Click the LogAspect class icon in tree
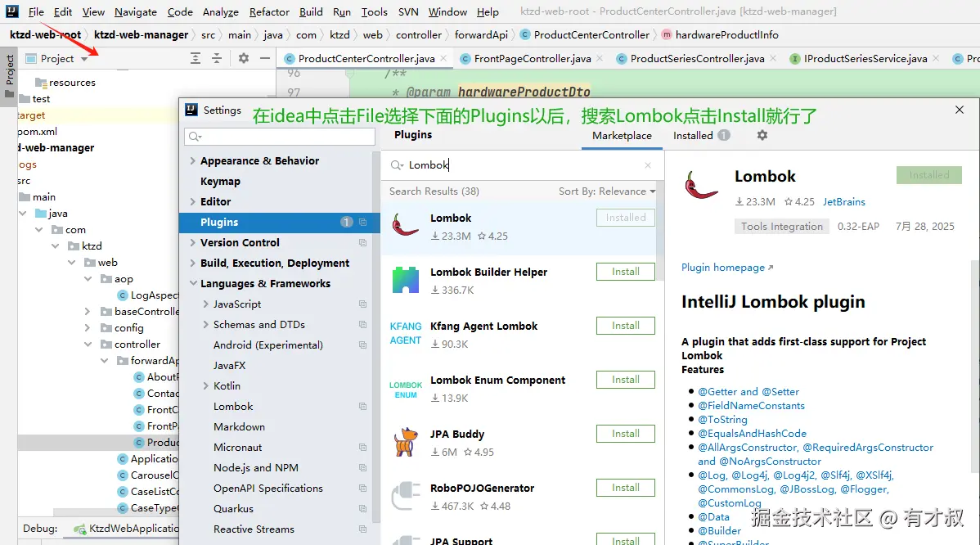This screenshot has height=545, width=980. 123,295
